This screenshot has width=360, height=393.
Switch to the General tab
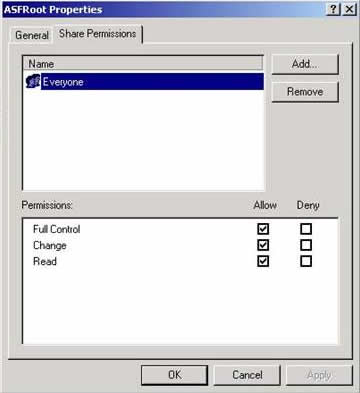(32, 35)
